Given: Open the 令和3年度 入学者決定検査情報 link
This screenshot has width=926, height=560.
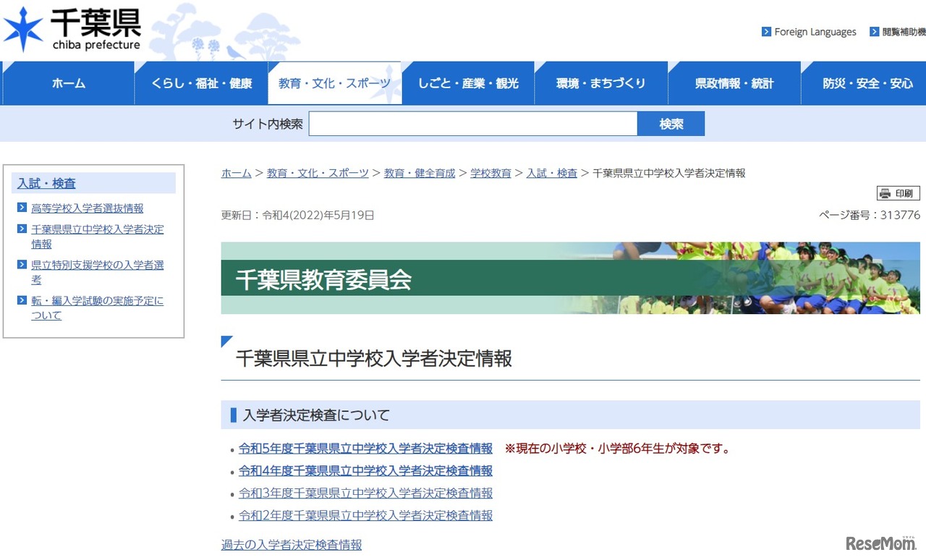Looking at the screenshot, I should coord(365,493).
